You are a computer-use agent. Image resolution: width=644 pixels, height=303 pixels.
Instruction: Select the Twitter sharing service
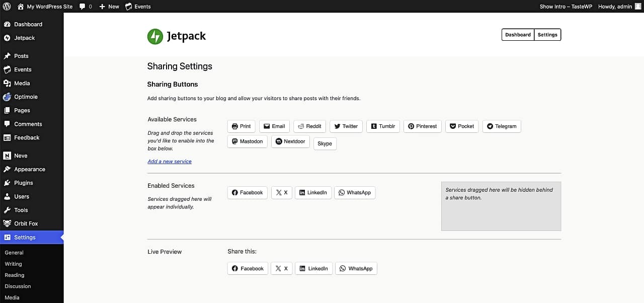click(x=346, y=126)
